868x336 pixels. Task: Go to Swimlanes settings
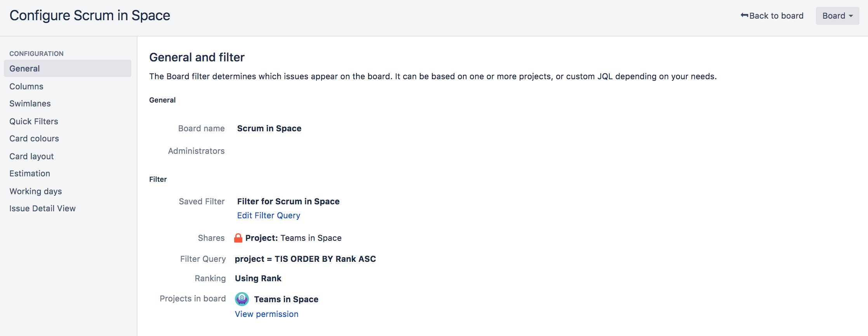30,104
